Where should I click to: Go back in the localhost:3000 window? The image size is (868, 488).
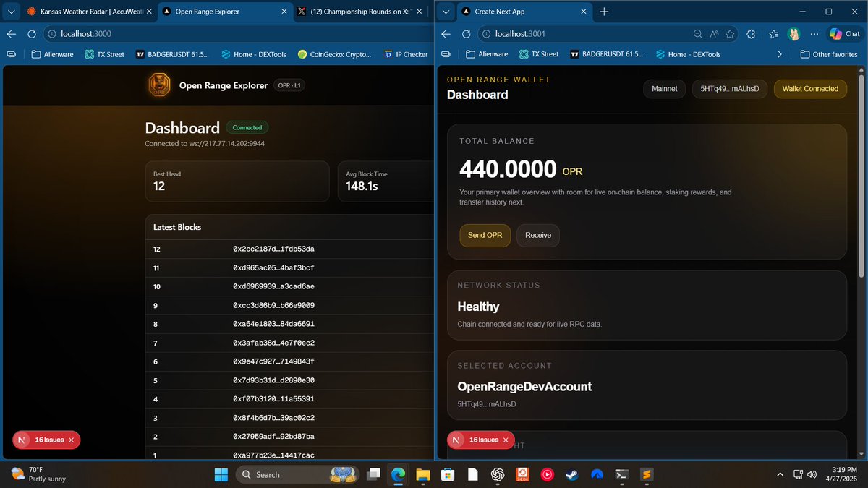click(x=12, y=34)
